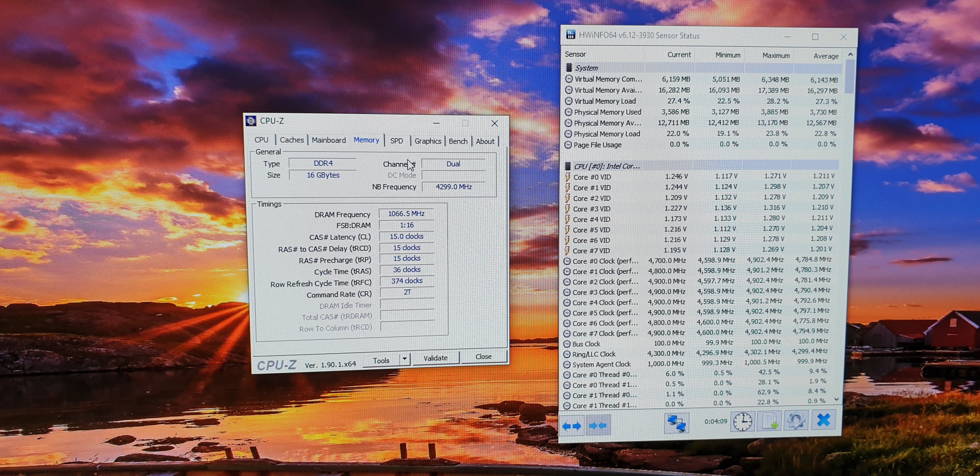Click the Close button in CPU-Z

pyautogui.click(x=483, y=357)
